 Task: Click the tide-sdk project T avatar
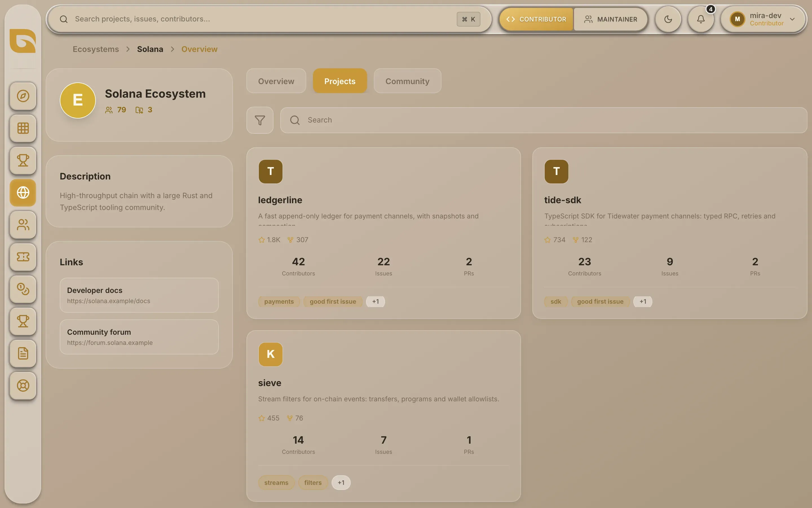(556, 171)
